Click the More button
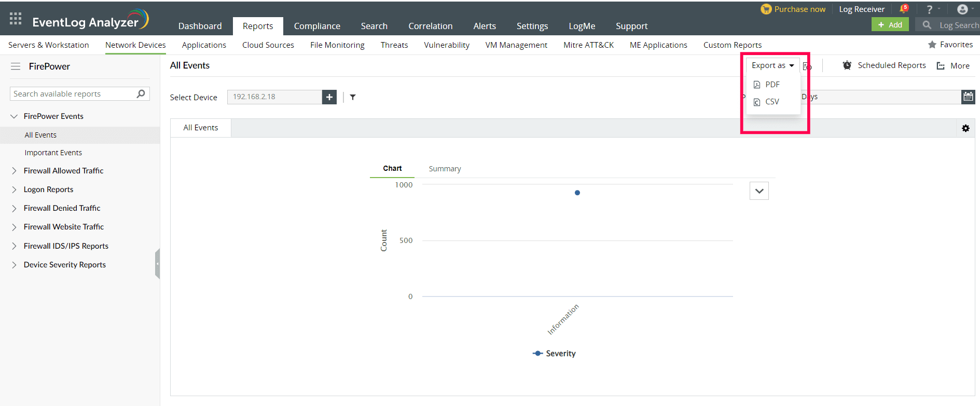 (960, 66)
